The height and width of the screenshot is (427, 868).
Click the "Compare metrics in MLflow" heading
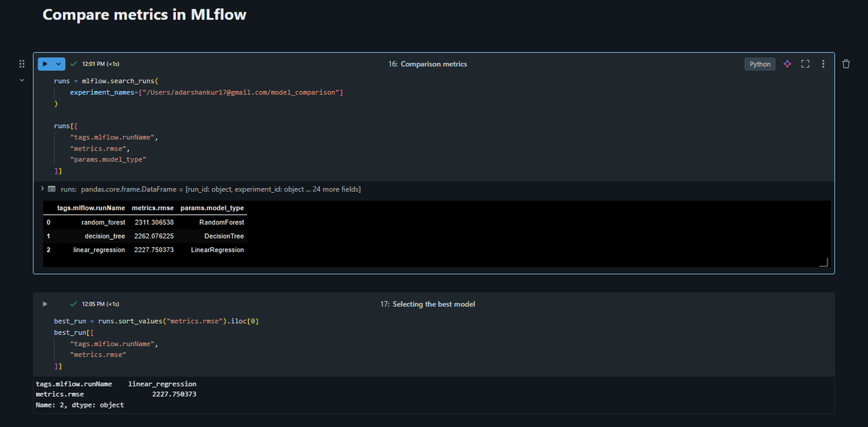click(145, 14)
